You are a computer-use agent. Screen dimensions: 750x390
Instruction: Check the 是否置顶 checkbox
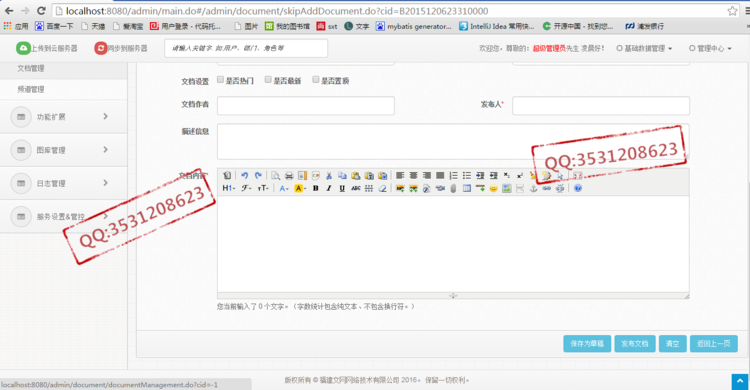coord(316,79)
